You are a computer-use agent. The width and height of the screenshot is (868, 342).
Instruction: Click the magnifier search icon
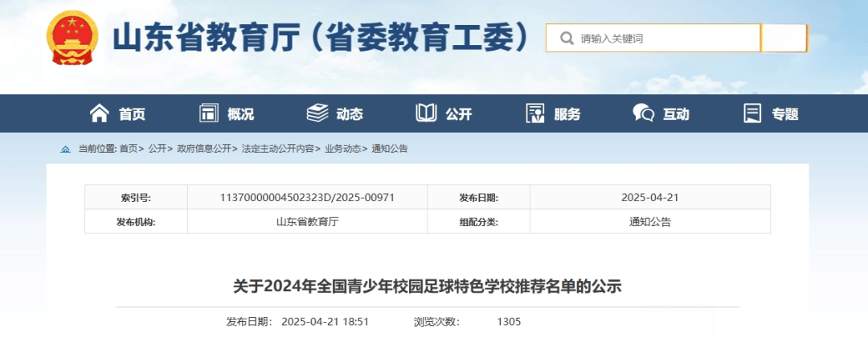click(x=567, y=39)
